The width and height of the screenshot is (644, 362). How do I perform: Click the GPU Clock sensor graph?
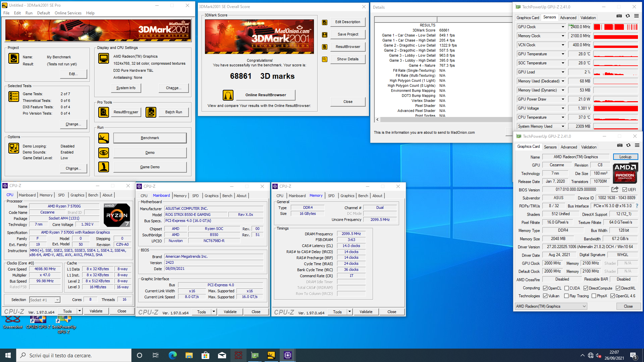616,27
